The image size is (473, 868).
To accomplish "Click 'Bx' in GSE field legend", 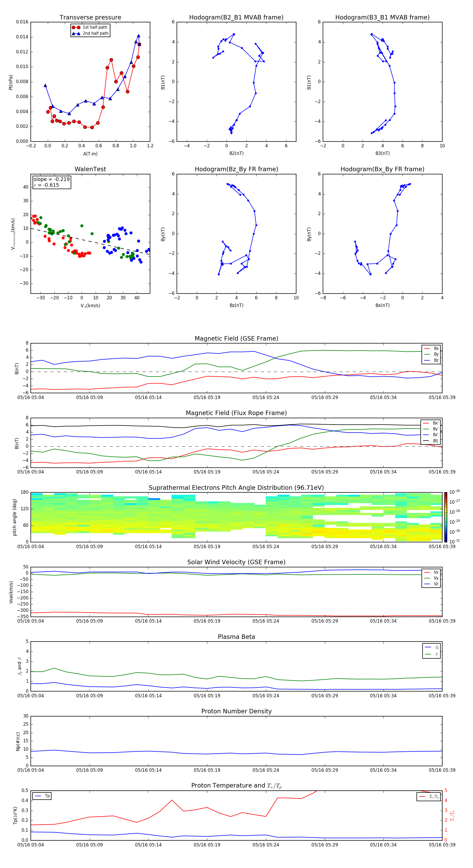I will tap(436, 349).
